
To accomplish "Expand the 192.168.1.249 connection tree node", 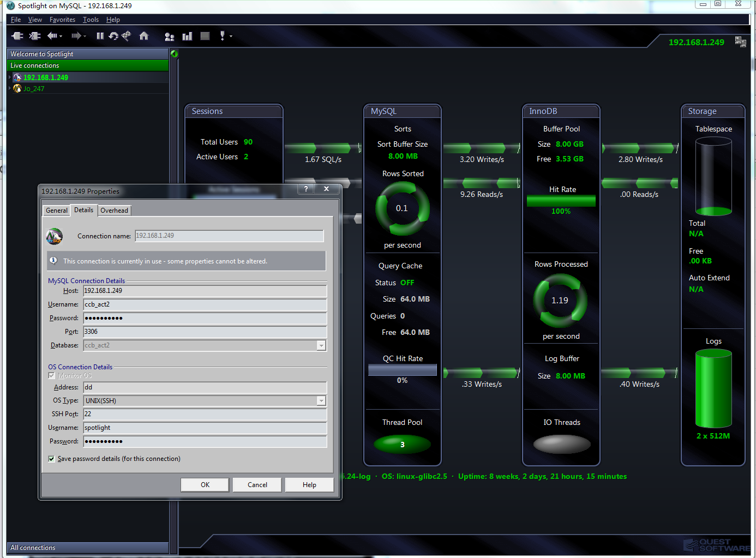I will (10, 77).
